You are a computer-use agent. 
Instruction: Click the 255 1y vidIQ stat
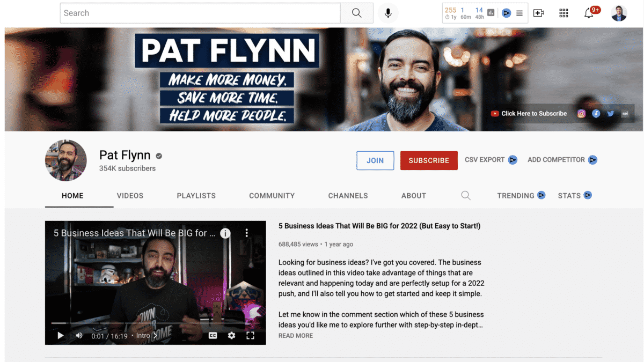click(x=451, y=13)
